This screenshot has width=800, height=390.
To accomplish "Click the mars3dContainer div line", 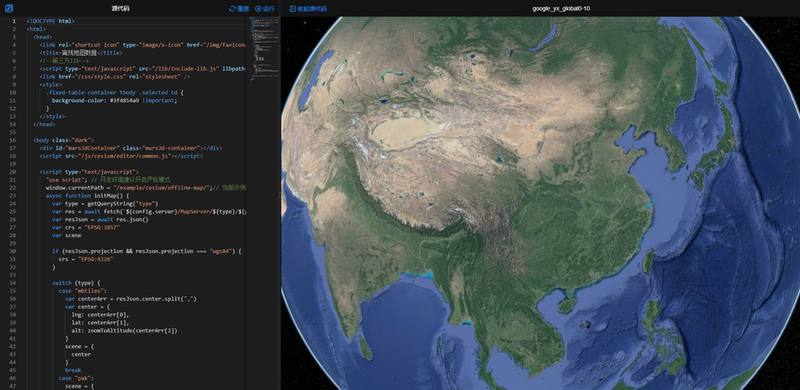I will click(x=130, y=148).
